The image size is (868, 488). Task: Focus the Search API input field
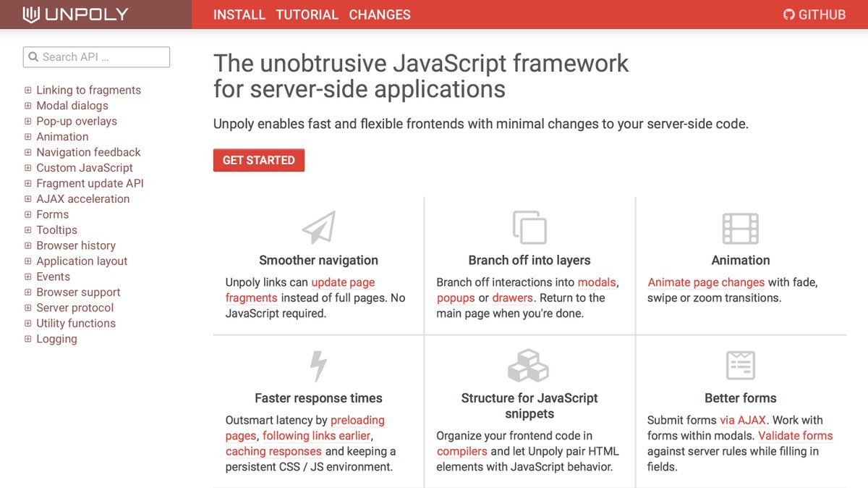click(96, 57)
